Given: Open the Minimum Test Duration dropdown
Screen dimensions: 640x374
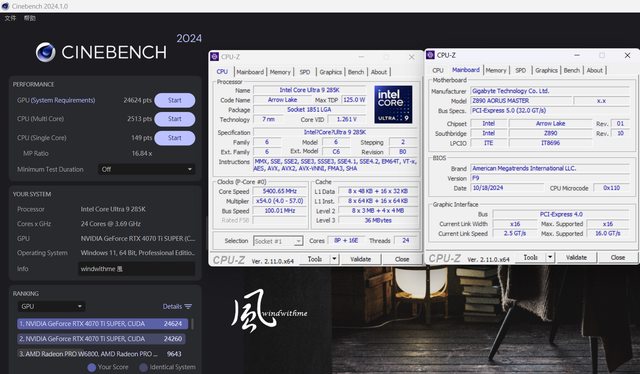Looking at the screenshot, I should click(x=147, y=169).
